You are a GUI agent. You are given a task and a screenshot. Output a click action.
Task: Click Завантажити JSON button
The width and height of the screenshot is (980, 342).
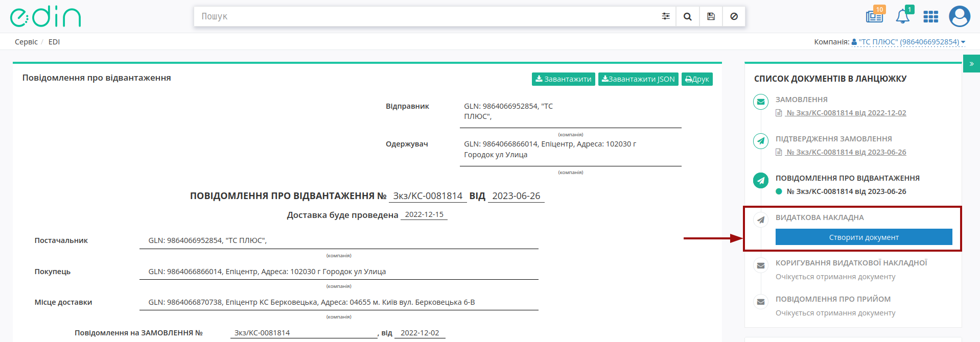tap(638, 79)
